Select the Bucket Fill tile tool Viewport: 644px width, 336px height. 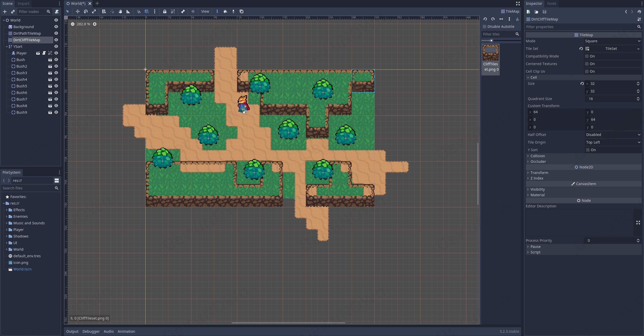click(225, 11)
